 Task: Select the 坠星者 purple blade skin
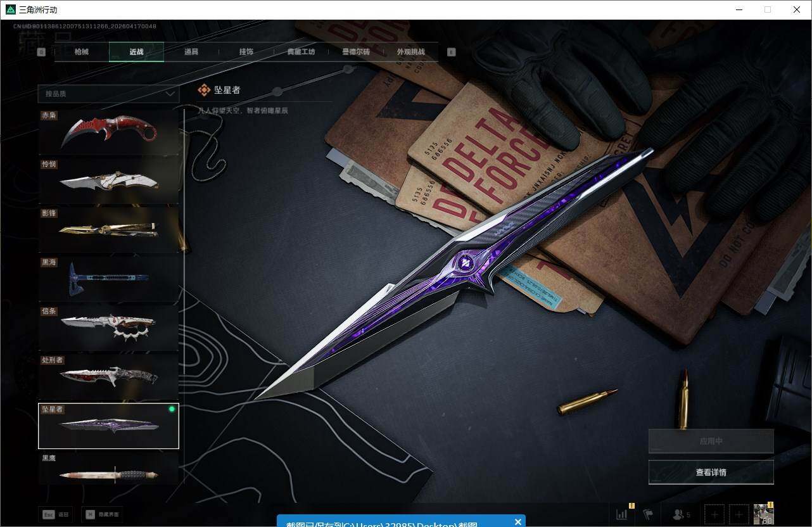point(108,426)
